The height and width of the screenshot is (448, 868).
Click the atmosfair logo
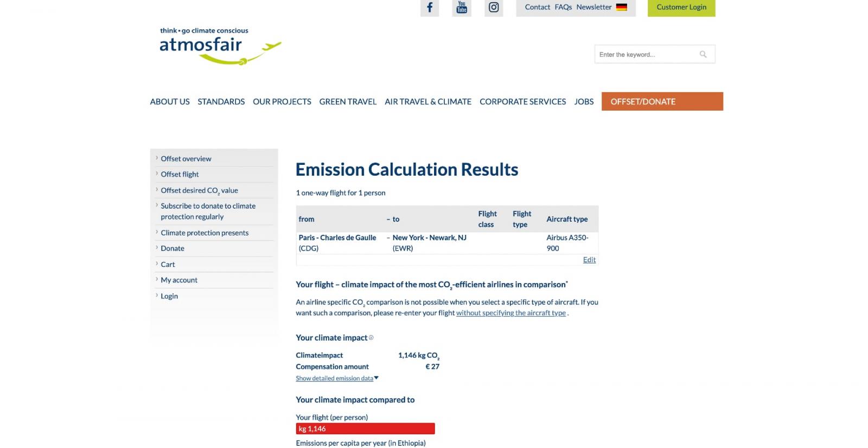click(x=219, y=46)
